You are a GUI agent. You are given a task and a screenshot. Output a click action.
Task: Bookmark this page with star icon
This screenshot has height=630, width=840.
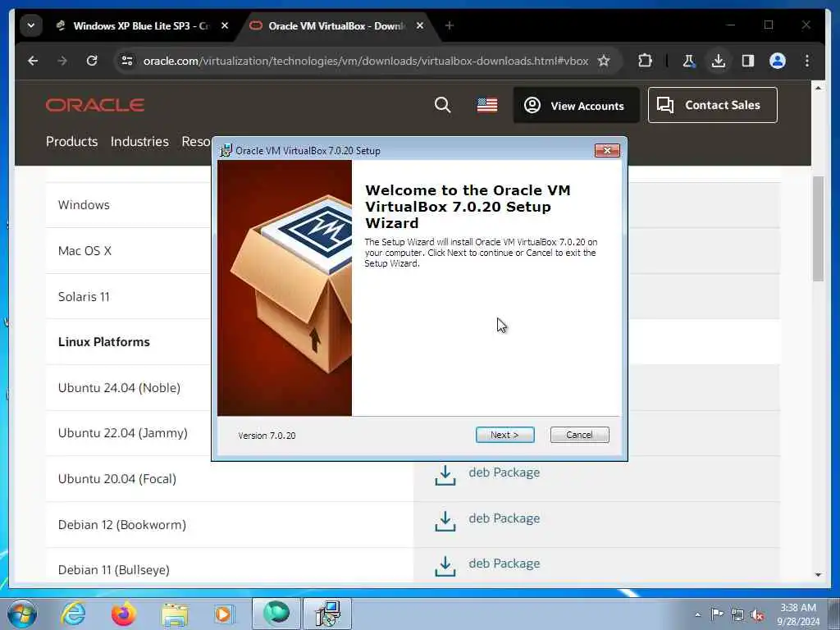[x=604, y=61]
